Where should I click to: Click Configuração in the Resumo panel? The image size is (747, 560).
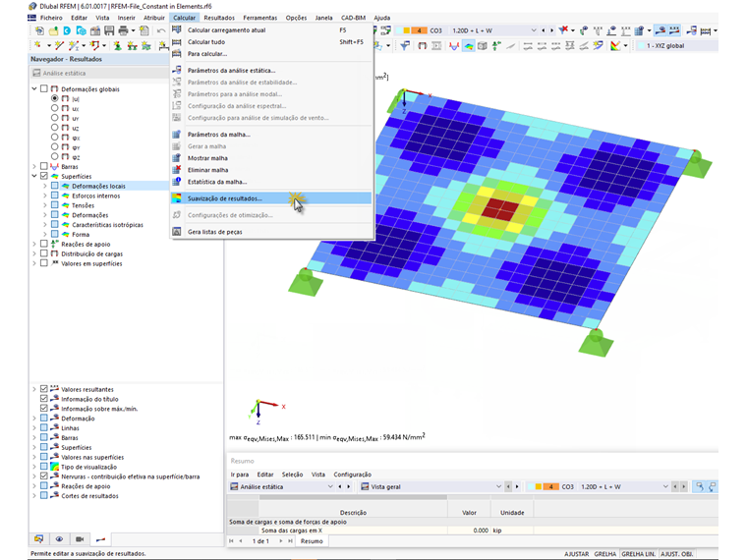pos(353,475)
